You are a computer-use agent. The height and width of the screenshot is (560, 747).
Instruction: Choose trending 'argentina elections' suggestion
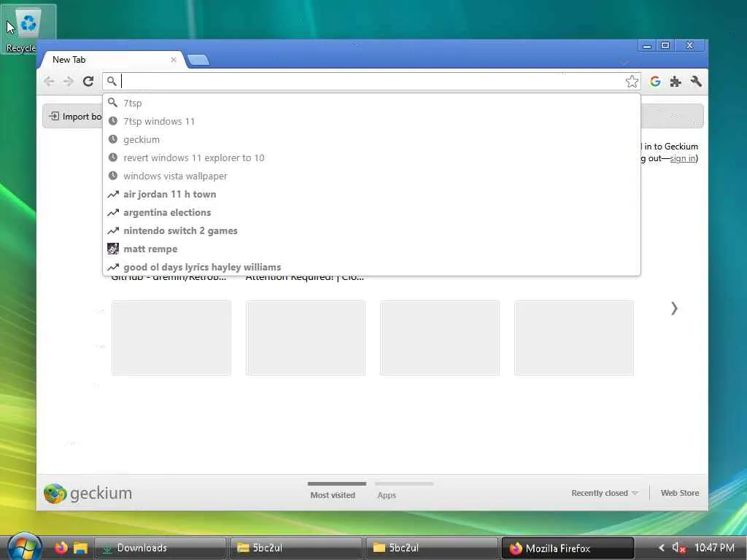tap(371, 212)
